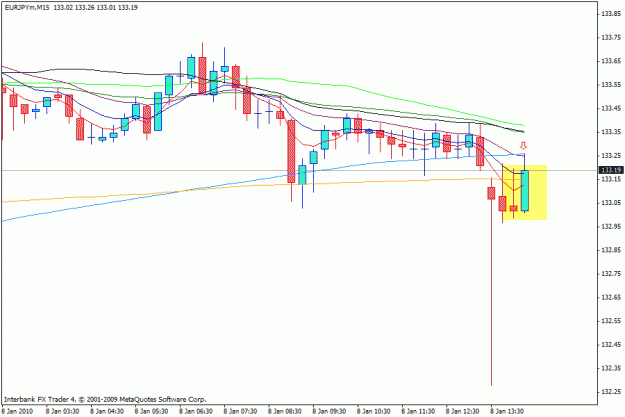Click the 8 Jan 2010 date label
Image resolution: width=625 pixels, height=417 pixels.
point(17,411)
